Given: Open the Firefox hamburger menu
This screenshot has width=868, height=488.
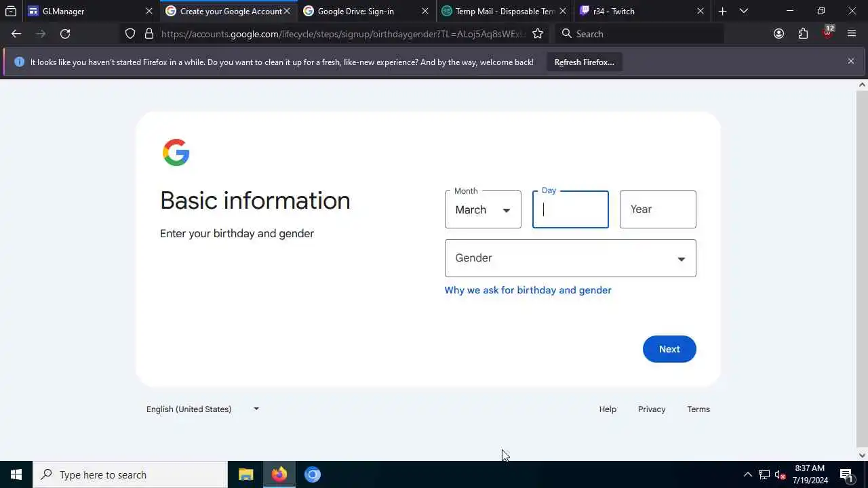Looking at the screenshot, I should pos(852,34).
